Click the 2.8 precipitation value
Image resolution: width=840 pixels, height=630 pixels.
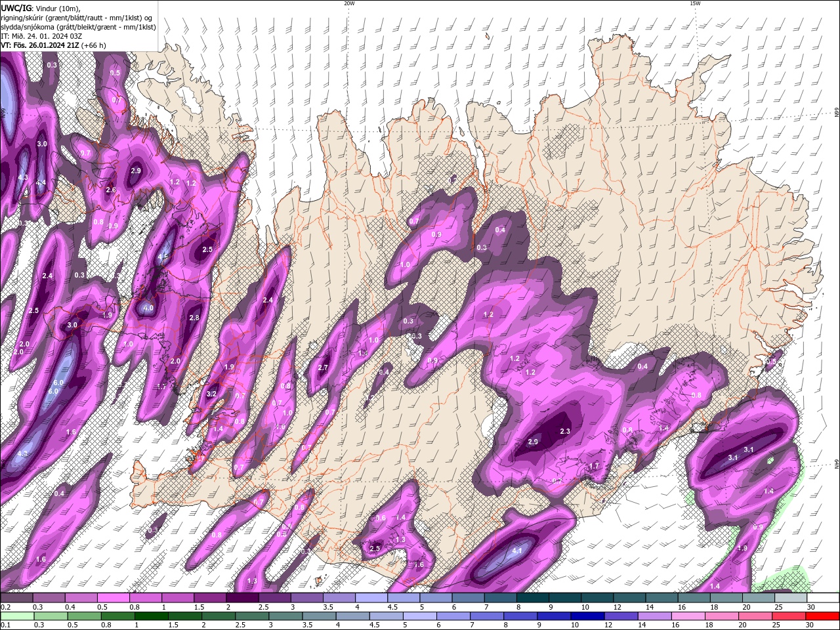click(x=194, y=318)
